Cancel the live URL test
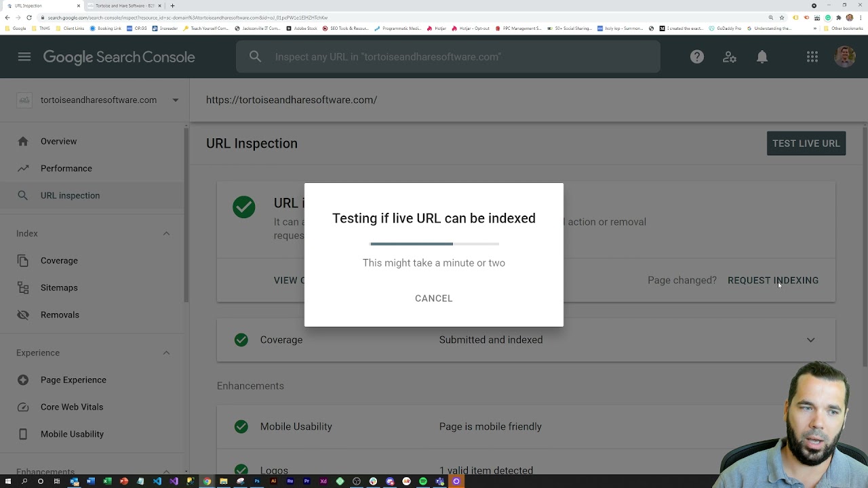Screen dimensions: 868x488 coord(433,298)
